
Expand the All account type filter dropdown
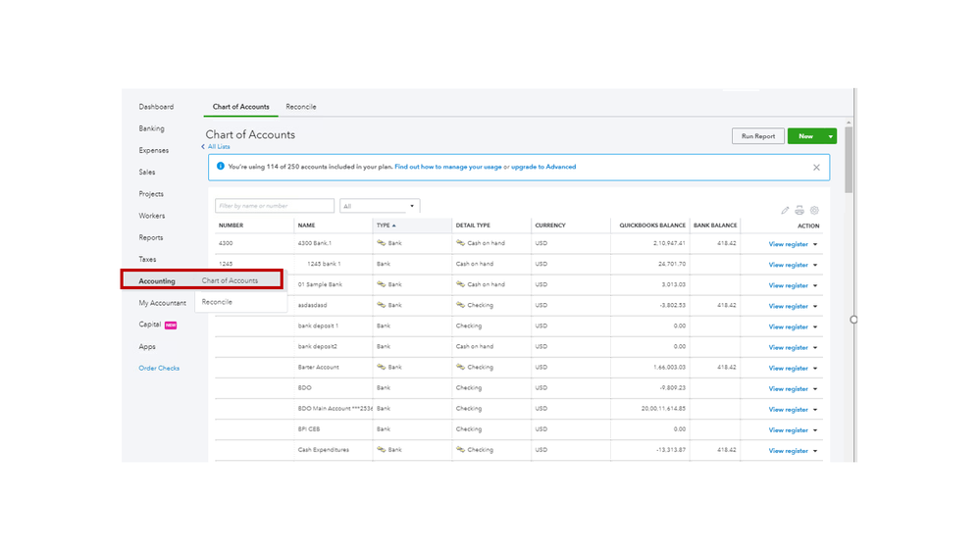[x=412, y=206]
